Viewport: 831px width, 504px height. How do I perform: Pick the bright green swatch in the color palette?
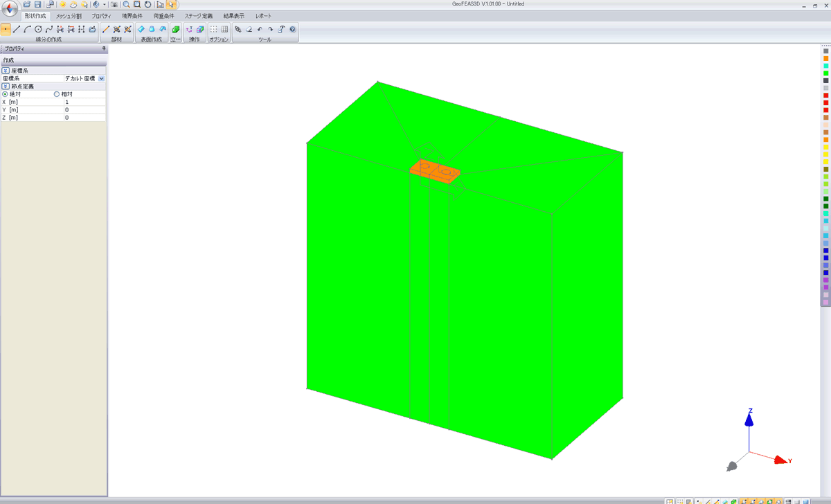click(825, 73)
